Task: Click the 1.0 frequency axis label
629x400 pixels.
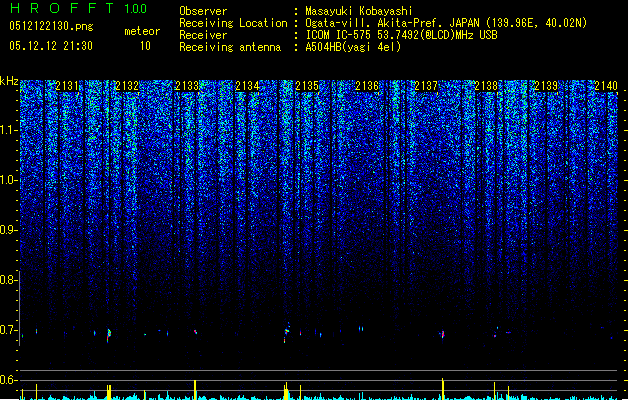Action: 9,180
